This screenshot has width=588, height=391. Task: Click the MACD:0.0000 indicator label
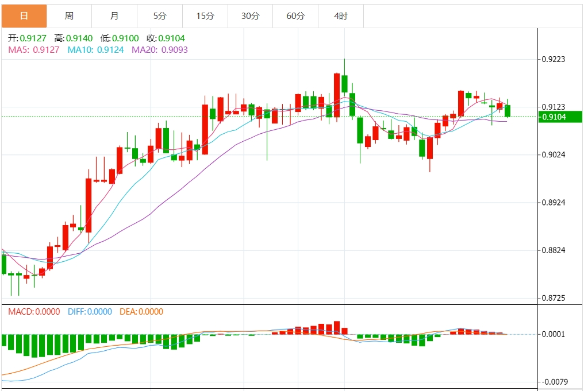pyautogui.click(x=34, y=312)
